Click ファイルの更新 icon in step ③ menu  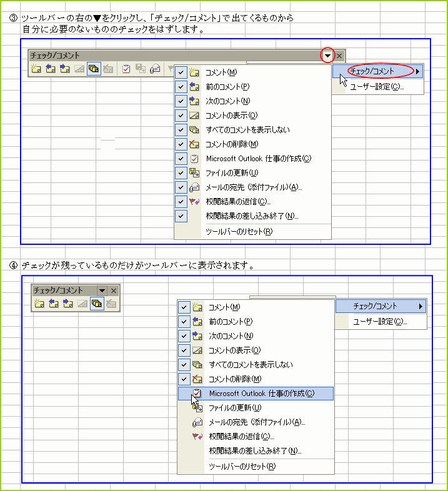[194, 173]
